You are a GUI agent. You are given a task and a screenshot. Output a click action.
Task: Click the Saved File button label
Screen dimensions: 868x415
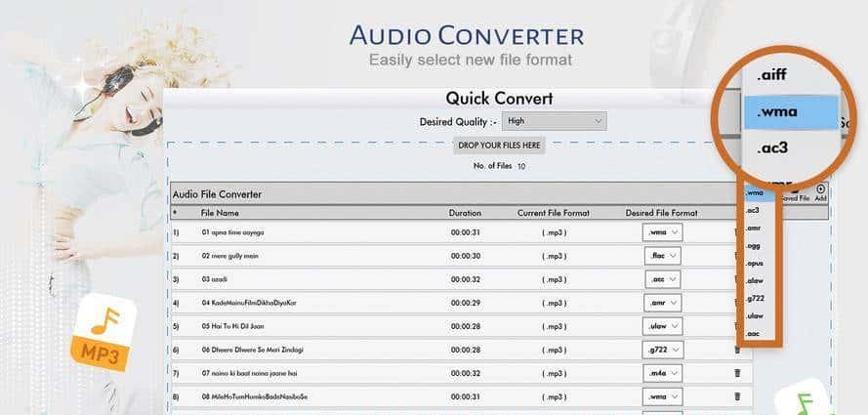coord(795,197)
